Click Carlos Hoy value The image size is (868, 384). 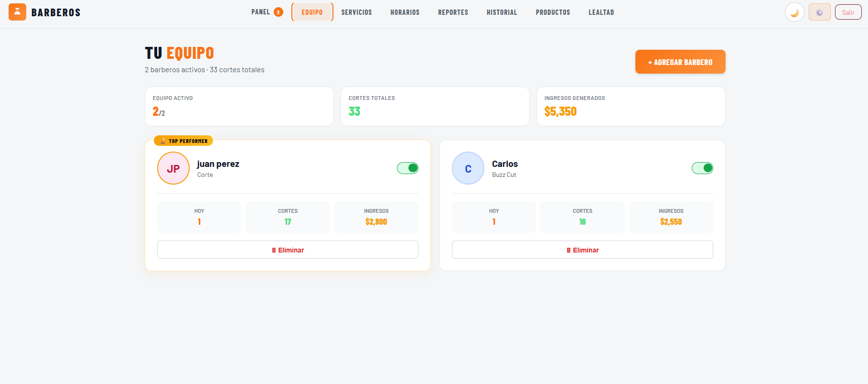[x=494, y=222]
